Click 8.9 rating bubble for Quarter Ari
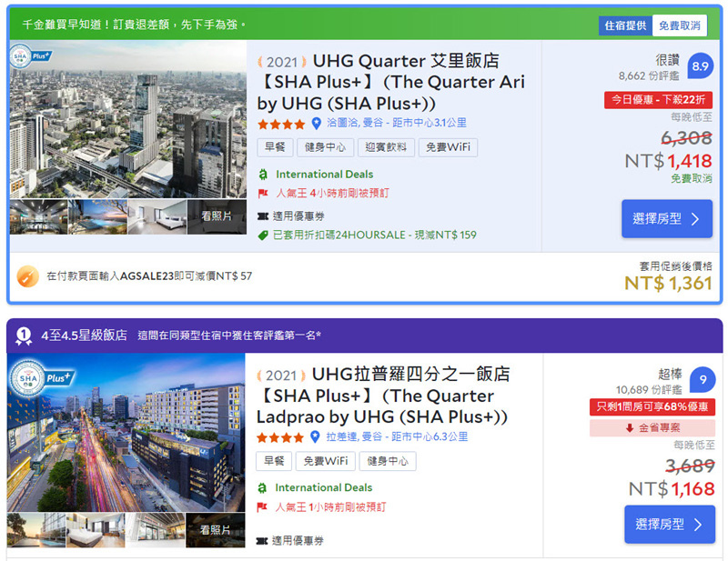This screenshot has width=728, height=561. [x=700, y=65]
